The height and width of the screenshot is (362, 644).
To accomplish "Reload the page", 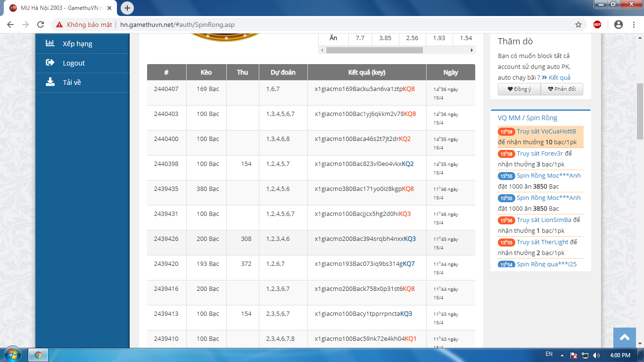I will click(x=41, y=25).
